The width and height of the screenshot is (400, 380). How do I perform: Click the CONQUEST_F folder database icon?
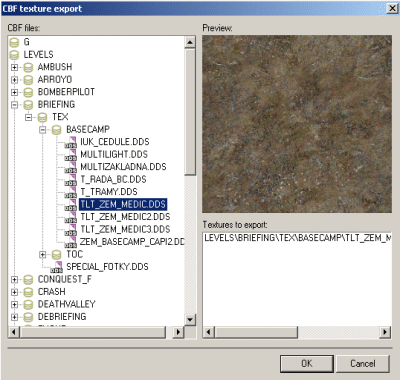[28, 280]
